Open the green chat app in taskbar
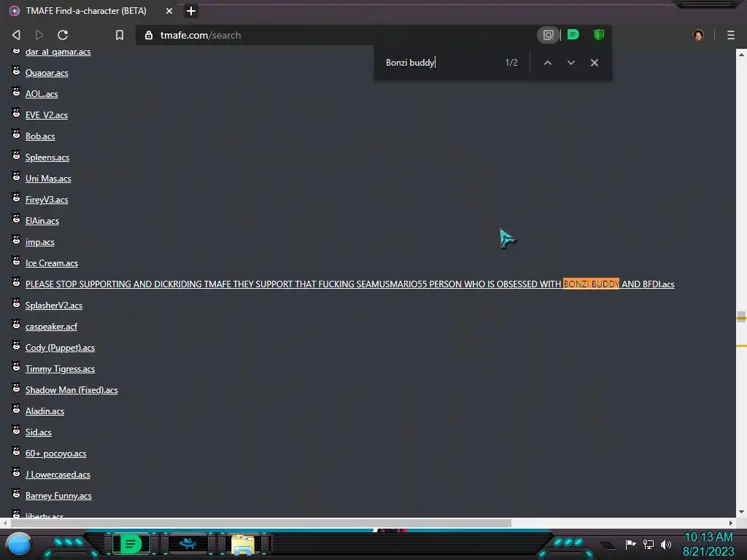Image resolution: width=747 pixels, height=560 pixels. tap(131, 544)
